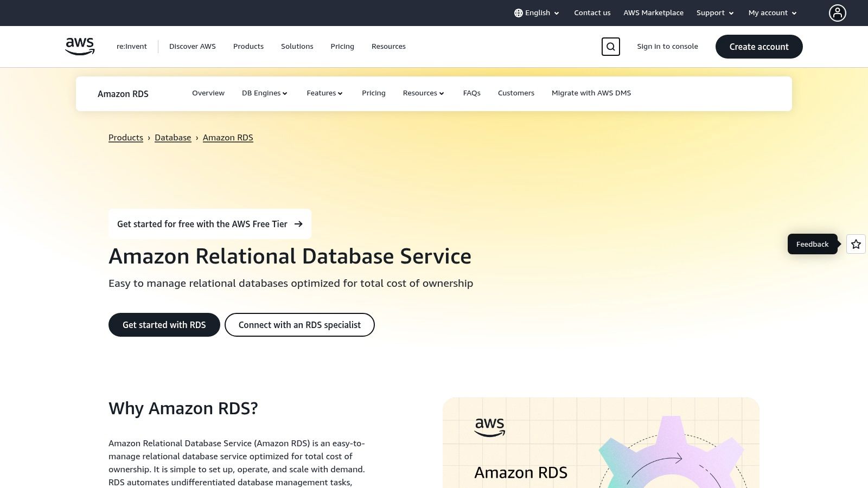Select the Solutions menu item
The image size is (868, 488).
coord(297,47)
